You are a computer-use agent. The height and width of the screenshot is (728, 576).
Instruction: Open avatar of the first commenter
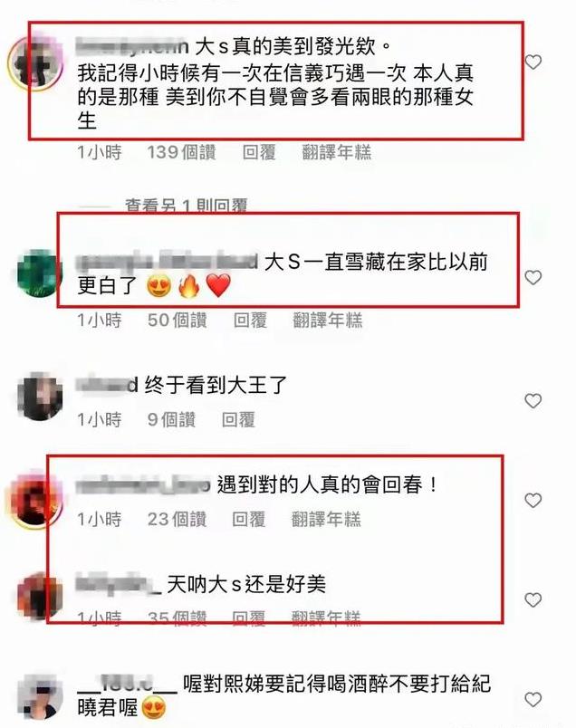pyautogui.click(x=36, y=62)
